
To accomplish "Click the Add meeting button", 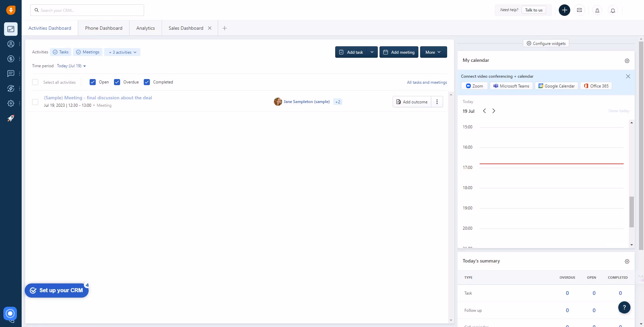I will pos(399,52).
